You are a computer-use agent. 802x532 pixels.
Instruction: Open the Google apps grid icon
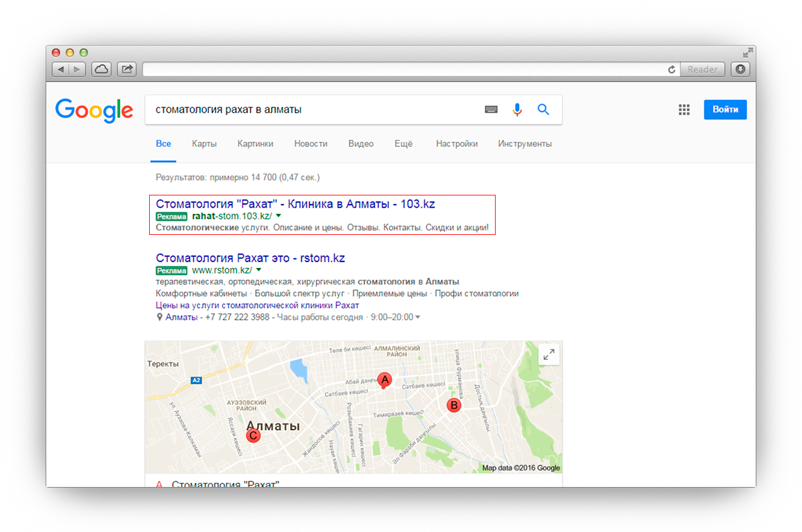pos(684,110)
